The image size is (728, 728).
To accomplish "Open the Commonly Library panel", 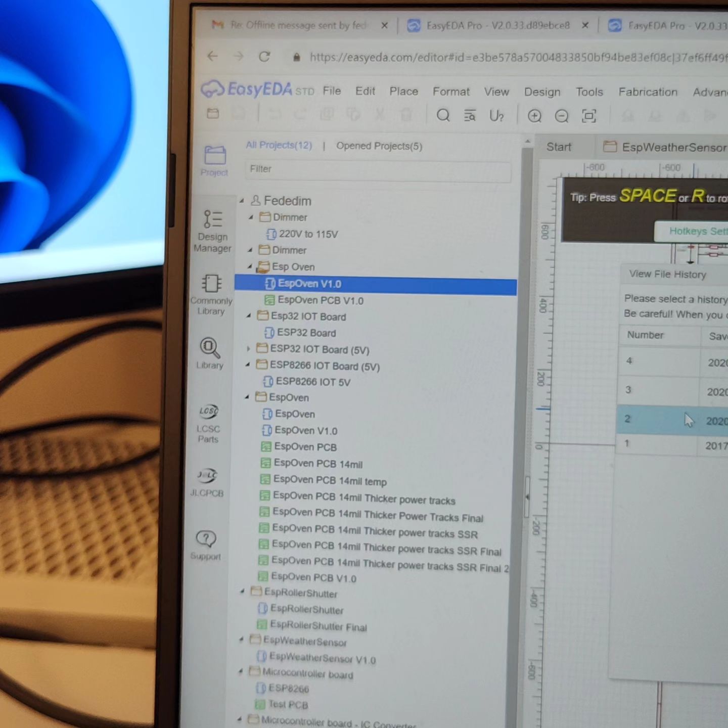I will click(211, 295).
